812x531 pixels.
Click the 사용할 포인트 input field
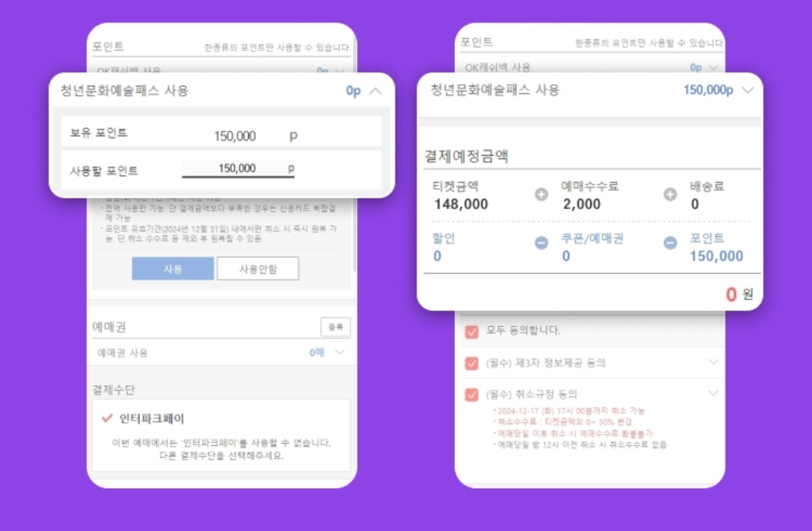[238, 167]
